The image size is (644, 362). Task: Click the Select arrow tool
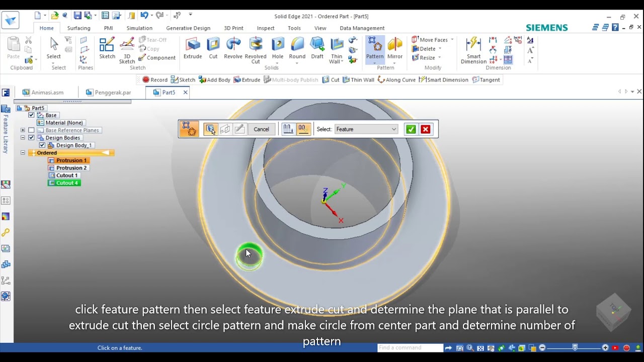[54, 48]
